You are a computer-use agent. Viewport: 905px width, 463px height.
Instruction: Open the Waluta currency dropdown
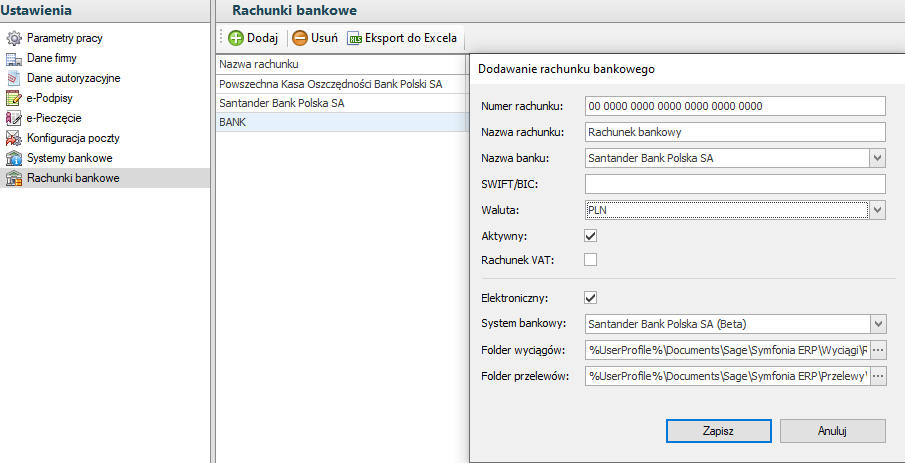(877, 210)
